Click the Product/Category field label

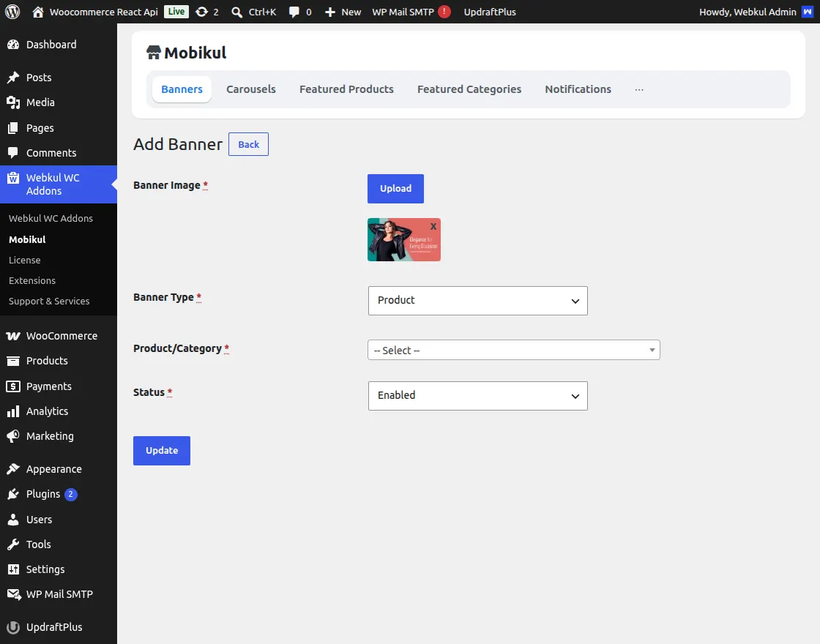point(177,348)
